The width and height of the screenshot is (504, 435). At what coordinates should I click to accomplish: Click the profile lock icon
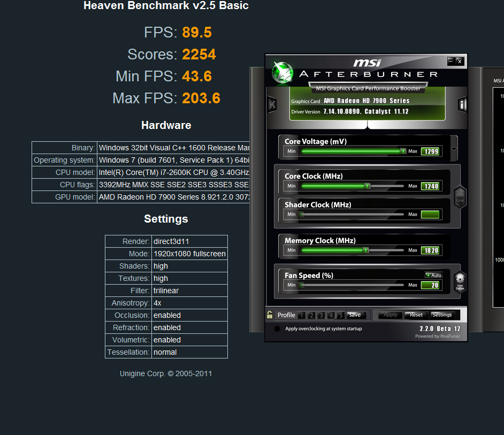pyautogui.click(x=270, y=315)
